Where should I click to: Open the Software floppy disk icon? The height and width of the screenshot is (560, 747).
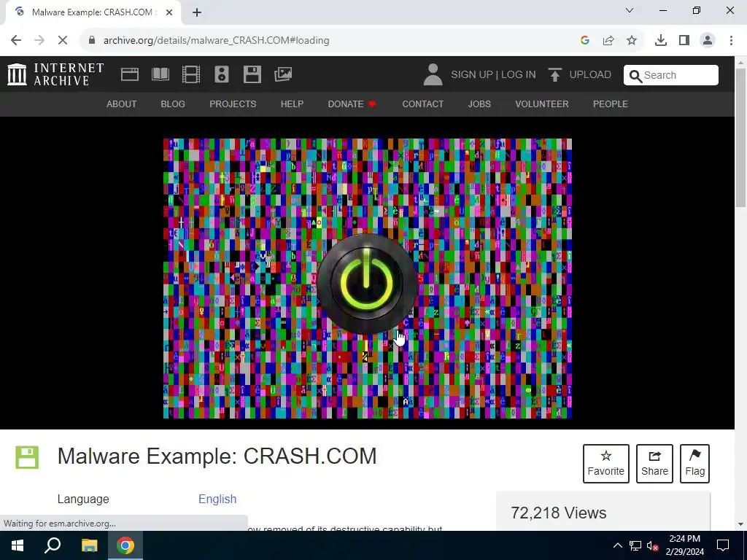click(x=252, y=74)
